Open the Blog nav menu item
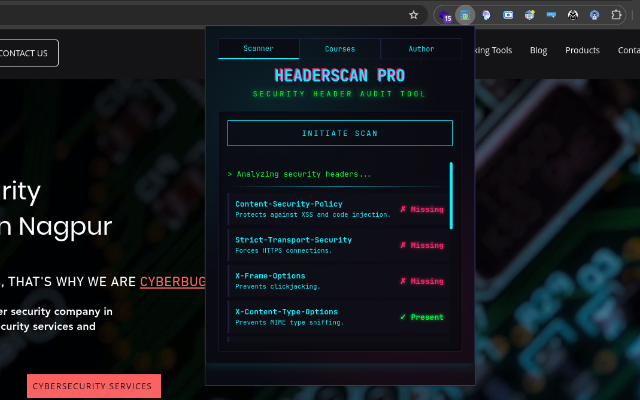 538,50
